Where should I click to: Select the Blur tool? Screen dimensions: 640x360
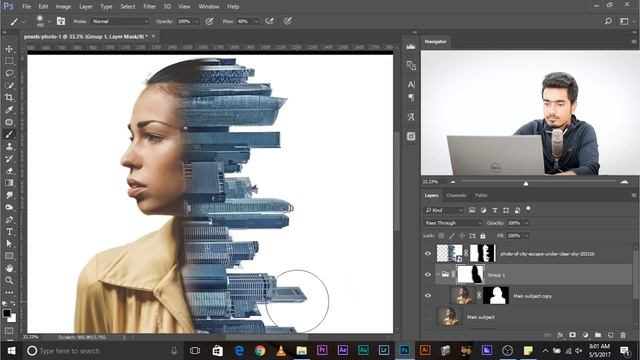9,195
